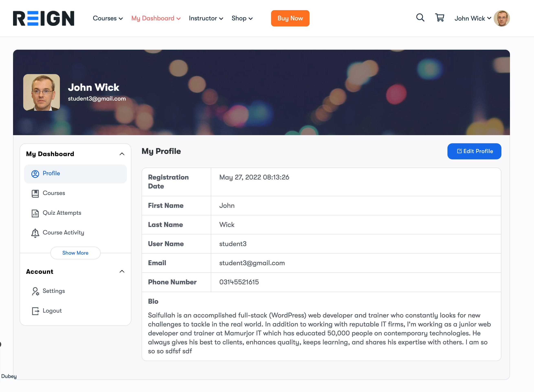Image resolution: width=534 pixels, height=392 pixels.
Task: Collapse the Account sidebar section
Action: (x=122, y=272)
